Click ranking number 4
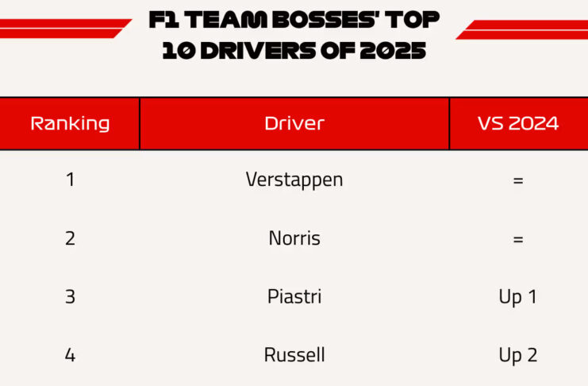588x386 pixels. click(70, 354)
